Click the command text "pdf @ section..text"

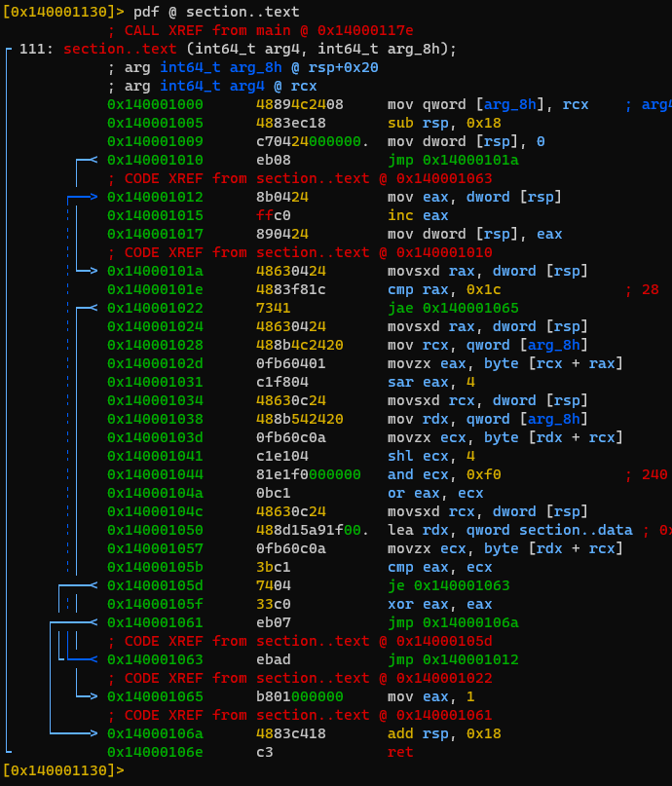coord(216,12)
